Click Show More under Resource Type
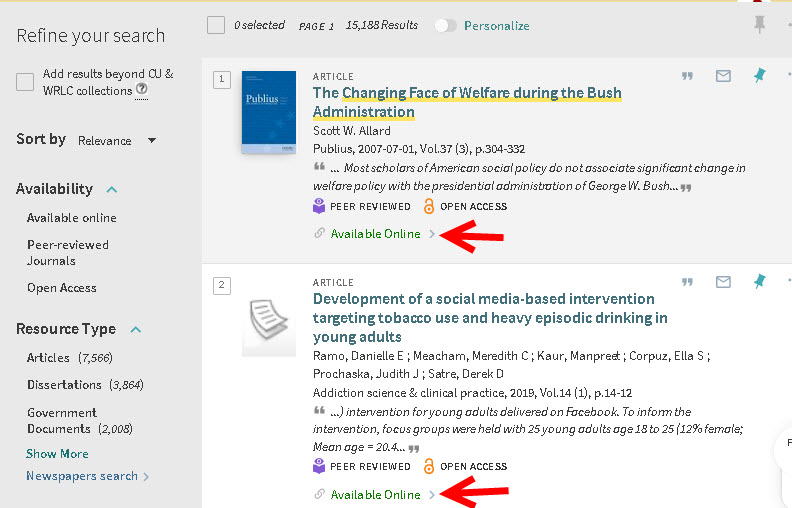The width and height of the screenshot is (792, 508). click(x=57, y=453)
